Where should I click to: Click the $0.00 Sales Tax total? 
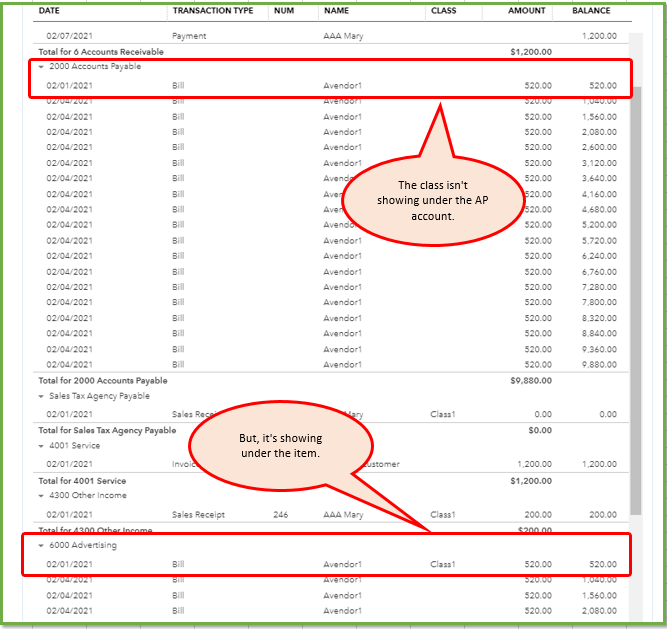pyautogui.click(x=540, y=430)
